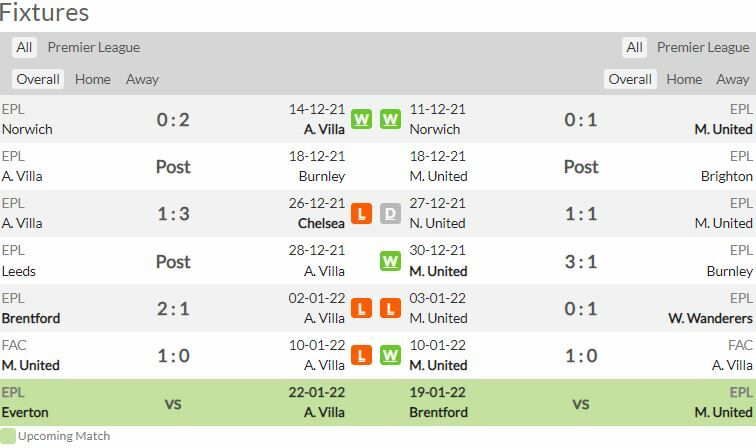The height and width of the screenshot is (448, 756).
Task: Switch the left panel to Home fixtures
Action: [93, 79]
